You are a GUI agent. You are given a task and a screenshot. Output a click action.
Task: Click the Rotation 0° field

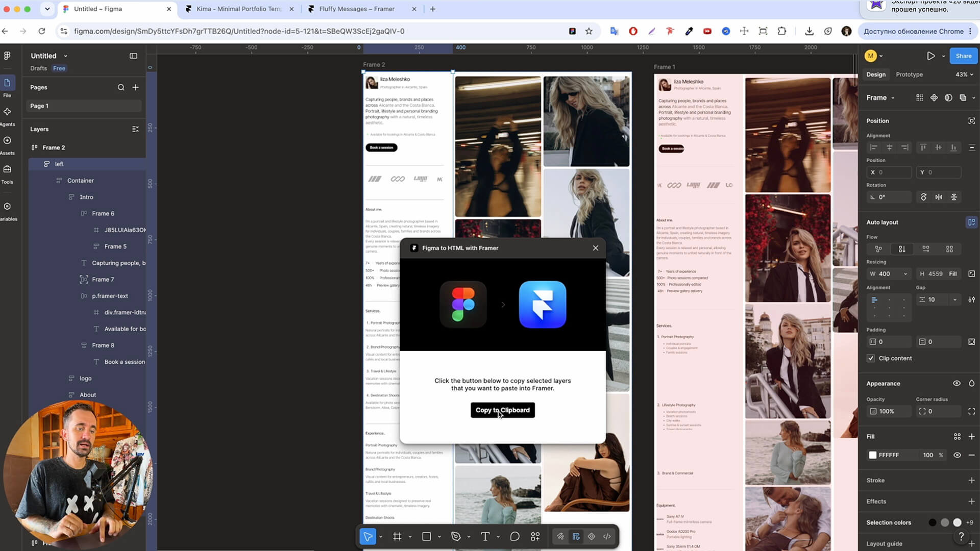click(889, 197)
